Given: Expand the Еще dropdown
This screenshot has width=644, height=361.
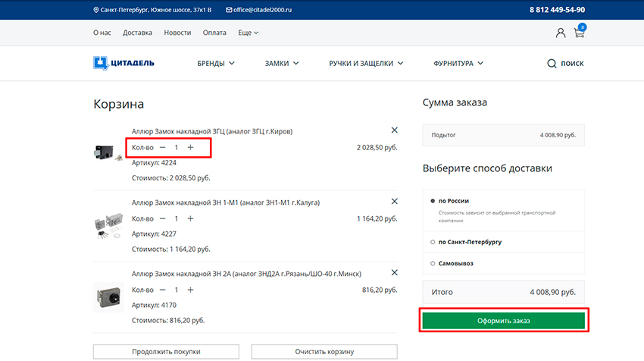Looking at the screenshot, I should click(x=248, y=33).
